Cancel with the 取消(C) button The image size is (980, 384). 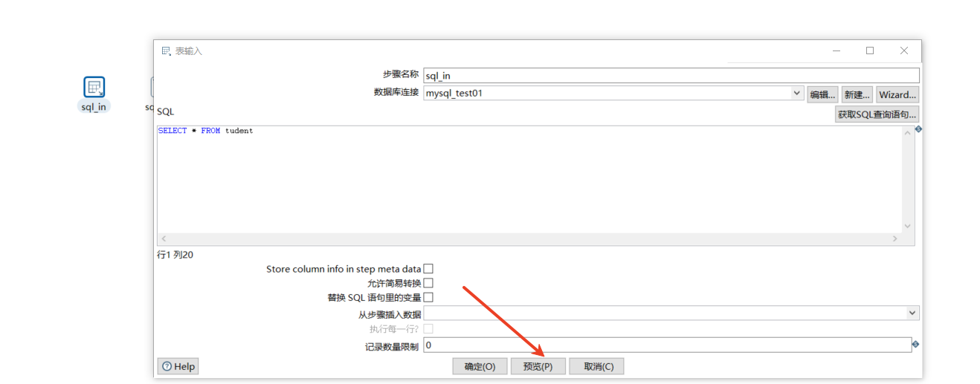596,366
